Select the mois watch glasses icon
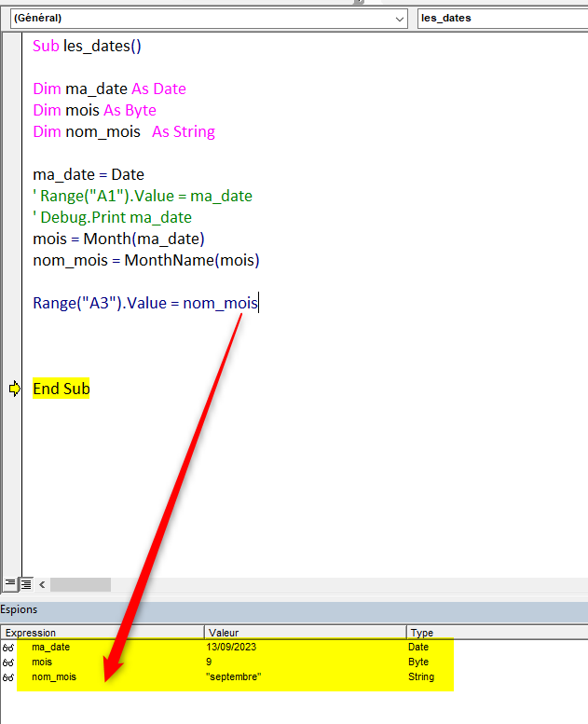This screenshot has width=588, height=724. pyautogui.click(x=8, y=663)
